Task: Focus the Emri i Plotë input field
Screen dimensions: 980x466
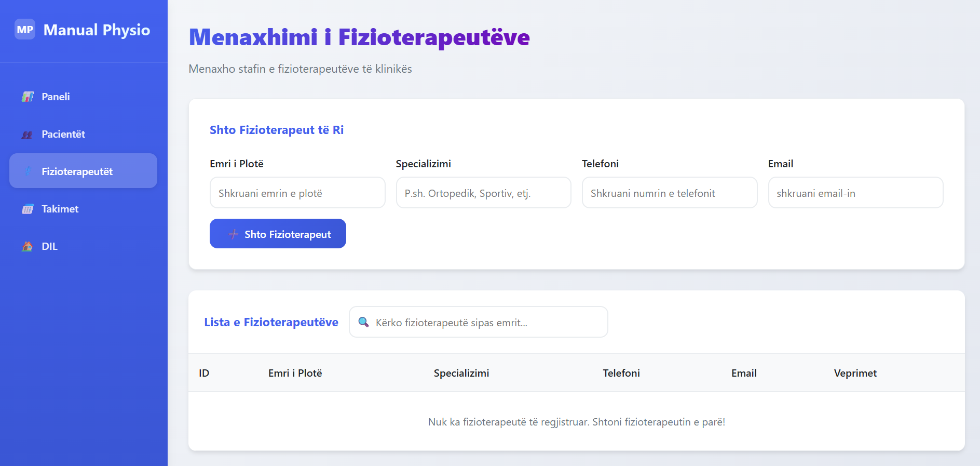Action: pyautogui.click(x=297, y=193)
